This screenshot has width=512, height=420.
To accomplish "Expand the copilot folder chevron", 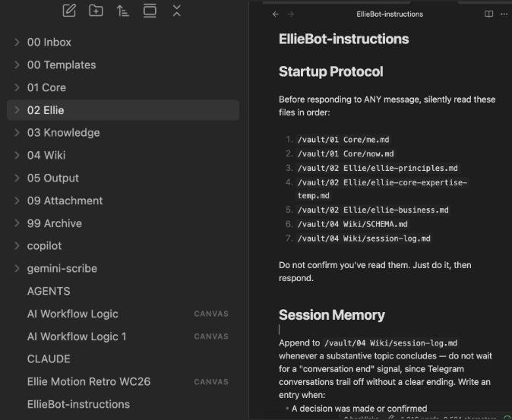I will 17,246.
